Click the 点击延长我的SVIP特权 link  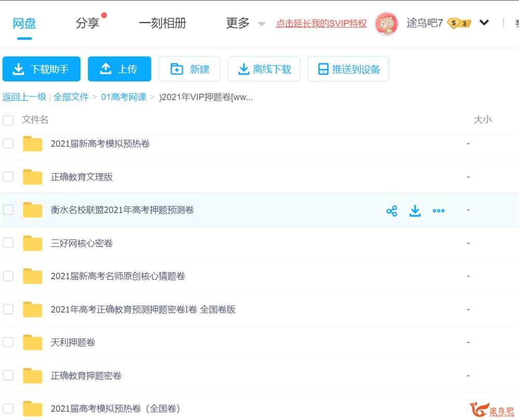point(321,23)
